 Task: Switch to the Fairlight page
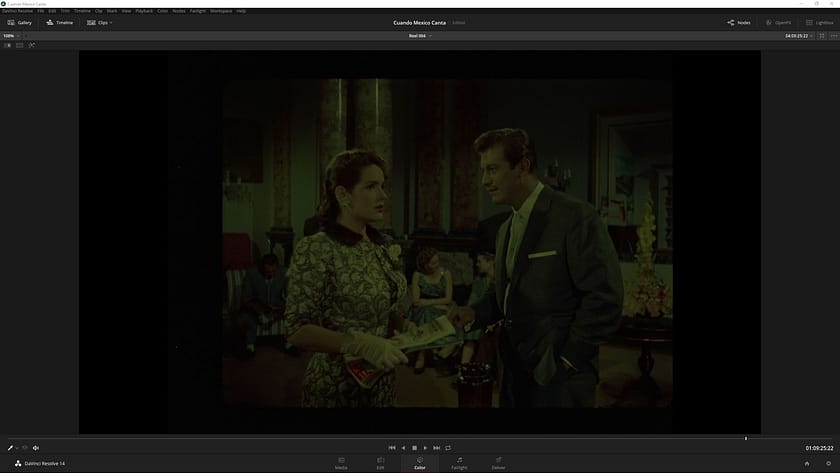click(x=459, y=463)
